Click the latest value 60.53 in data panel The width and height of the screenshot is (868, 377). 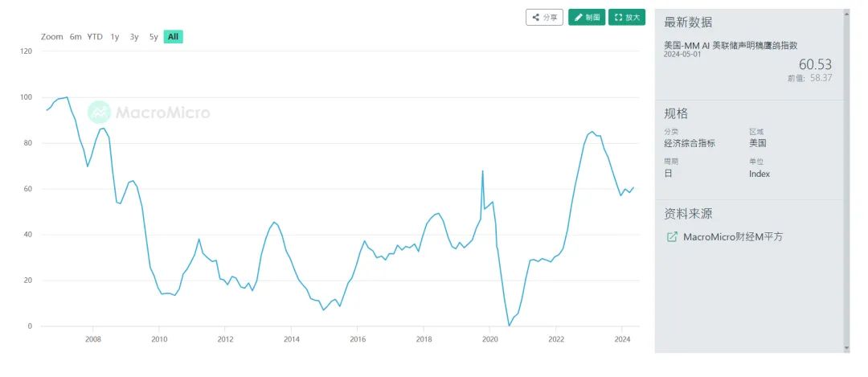(815, 64)
